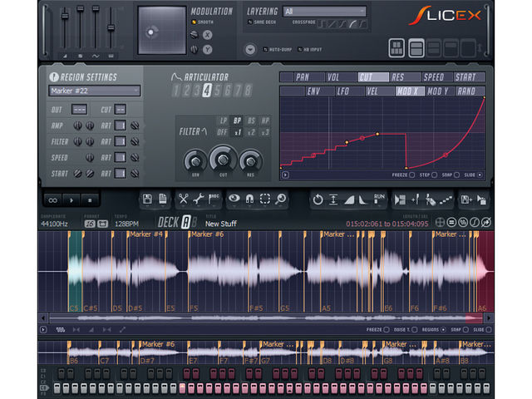Switch to the RES articulator tab
Screen dimensions: 532x399
(405, 77)
